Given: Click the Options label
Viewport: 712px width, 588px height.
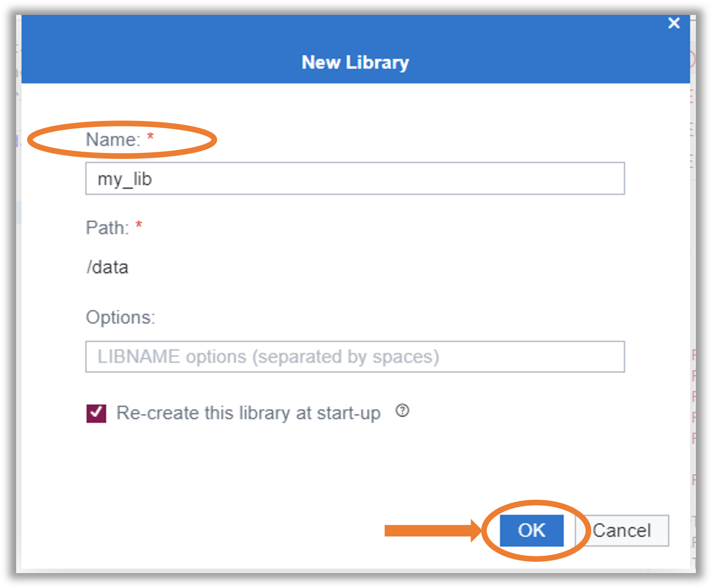Looking at the screenshot, I should 120,317.
